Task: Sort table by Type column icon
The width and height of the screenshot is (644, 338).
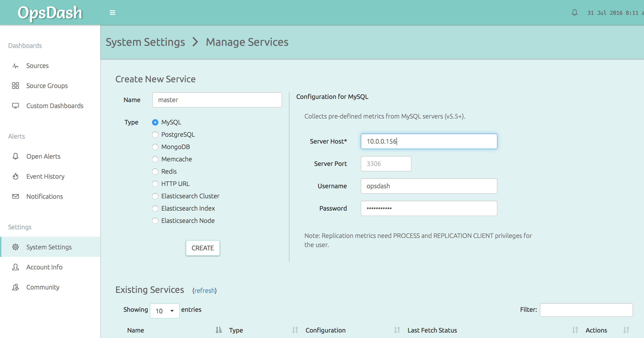Action: 295,330
